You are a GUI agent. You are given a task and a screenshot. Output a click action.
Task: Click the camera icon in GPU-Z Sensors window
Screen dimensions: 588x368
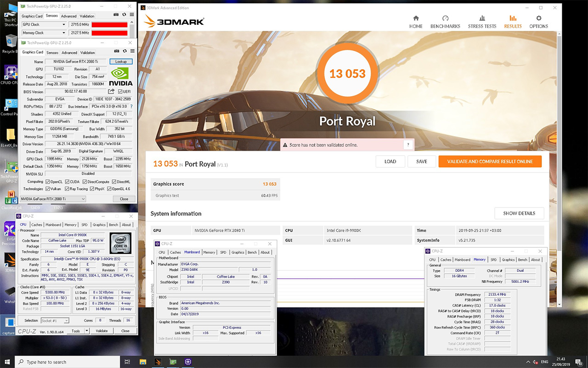coord(117,15)
